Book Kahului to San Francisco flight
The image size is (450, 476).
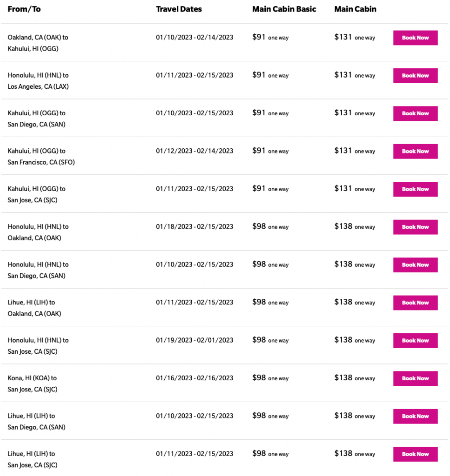coord(415,151)
